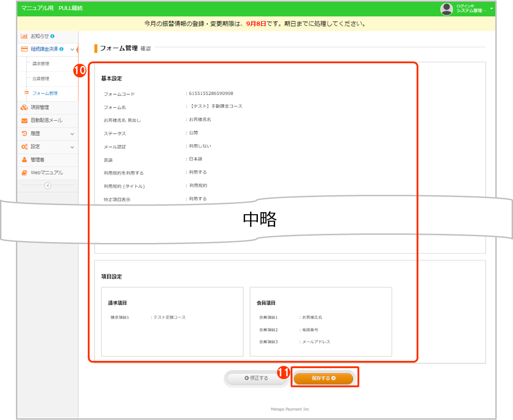This screenshot has width=513, height=420.
Task: Click the お知らせ bar chart icon
Action: [x=25, y=36]
